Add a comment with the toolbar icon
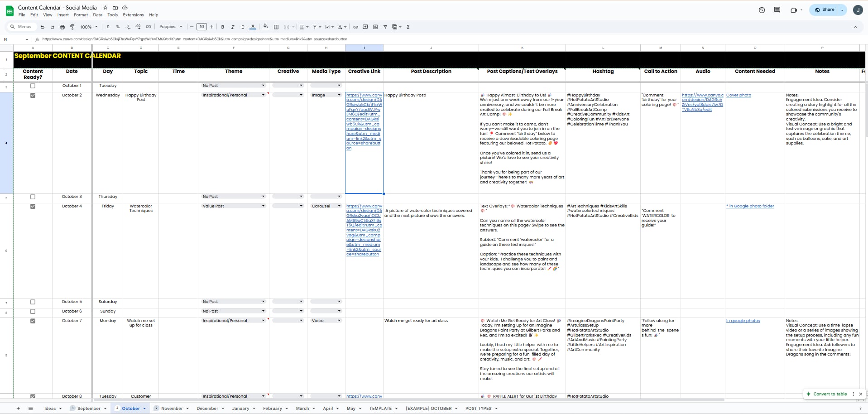The width and height of the screenshot is (868, 414). (365, 27)
